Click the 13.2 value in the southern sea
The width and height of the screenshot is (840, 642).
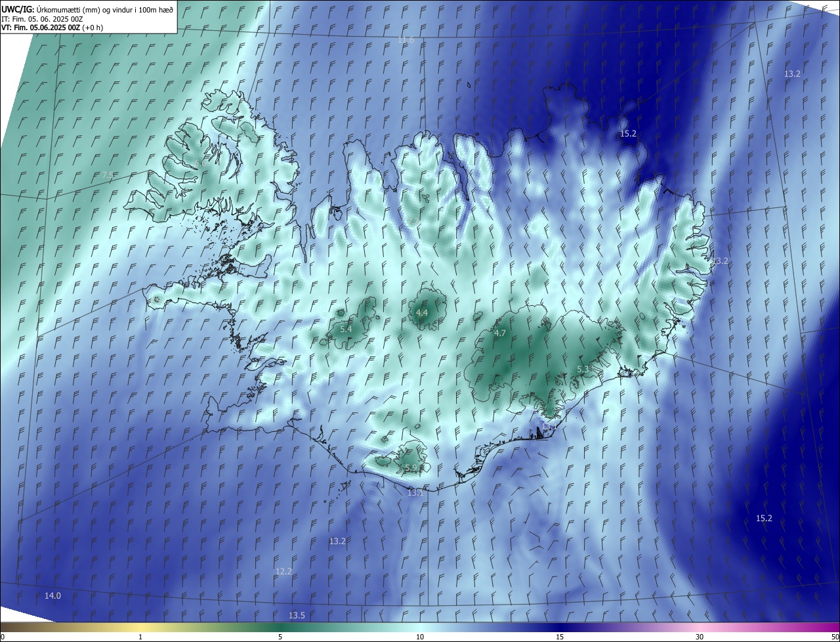(337, 541)
